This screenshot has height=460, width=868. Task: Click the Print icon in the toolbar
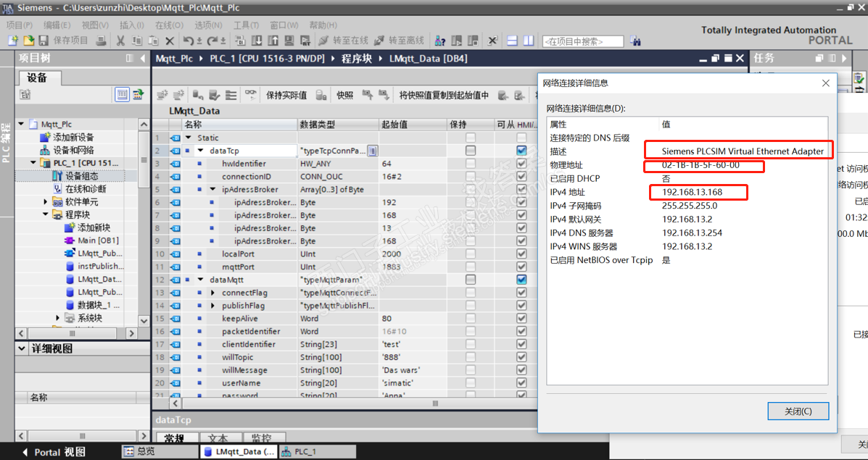click(x=102, y=41)
